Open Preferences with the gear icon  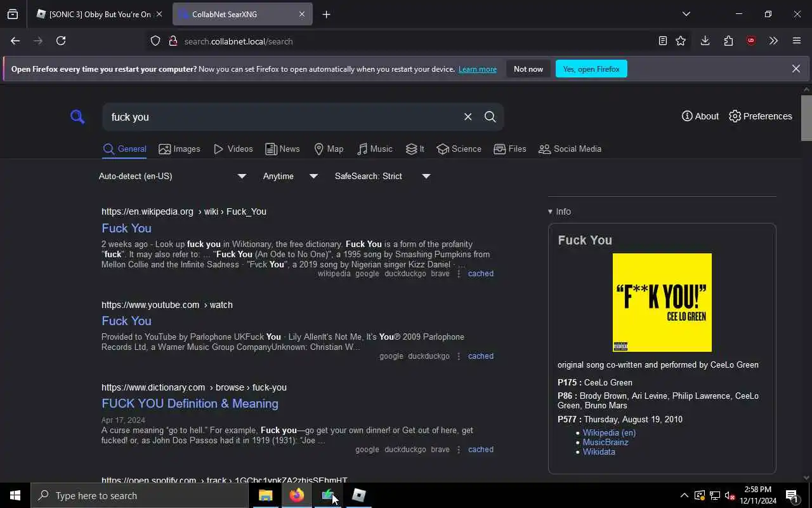tap(760, 116)
